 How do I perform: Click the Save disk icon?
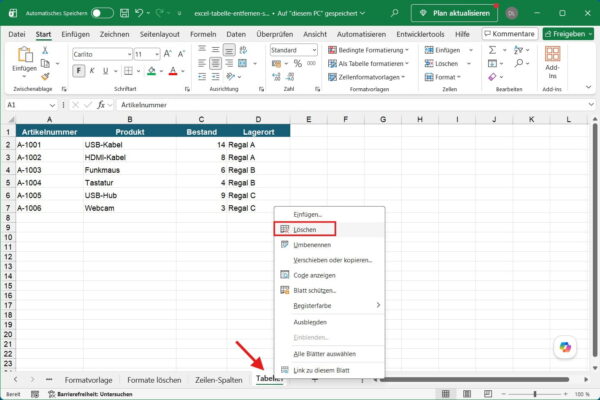click(x=124, y=13)
